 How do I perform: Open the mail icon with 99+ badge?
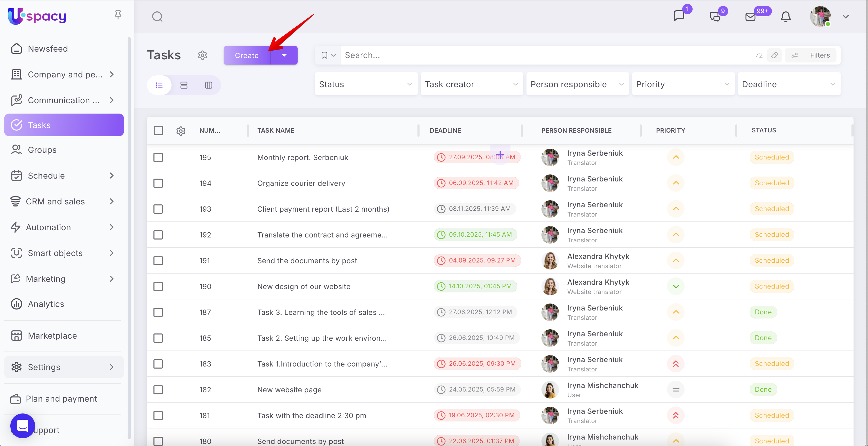[750, 17]
